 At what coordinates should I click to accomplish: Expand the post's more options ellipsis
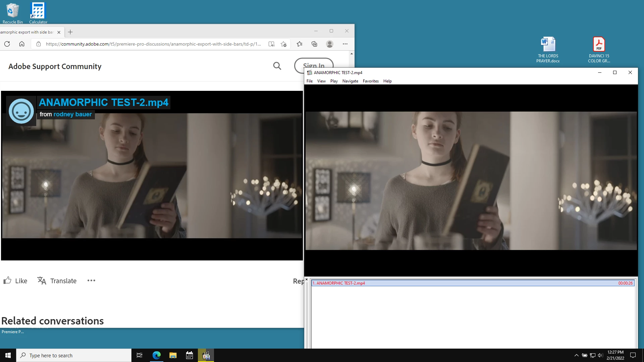click(91, 281)
